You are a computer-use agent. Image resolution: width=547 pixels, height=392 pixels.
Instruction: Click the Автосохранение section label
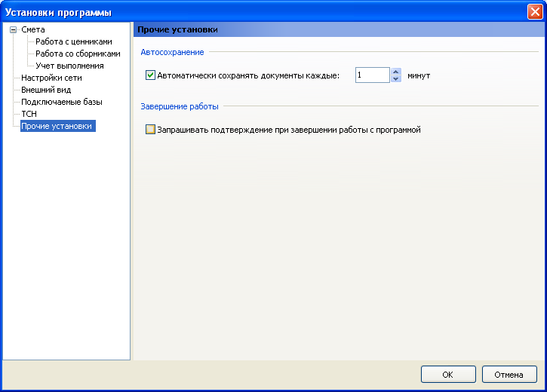point(172,52)
